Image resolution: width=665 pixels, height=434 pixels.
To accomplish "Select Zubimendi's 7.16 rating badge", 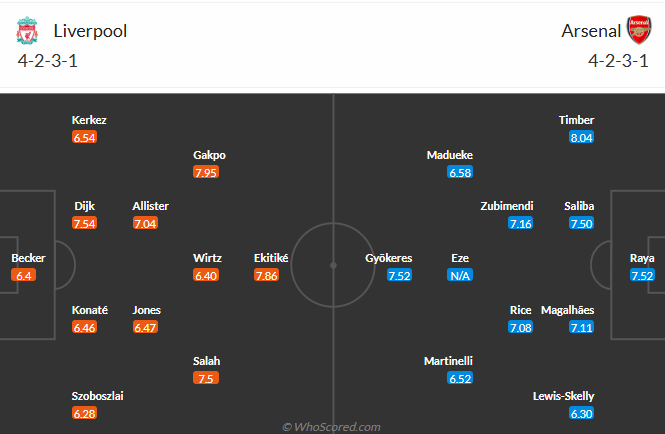I will 520,223.
